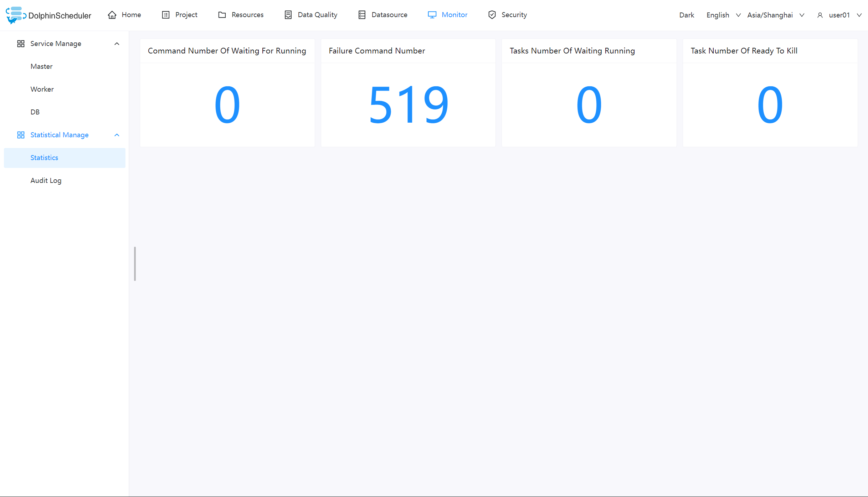The width and height of the screenshot is (868, 497).
Task: Click the Datasource server icon
Action: (362, 15)
